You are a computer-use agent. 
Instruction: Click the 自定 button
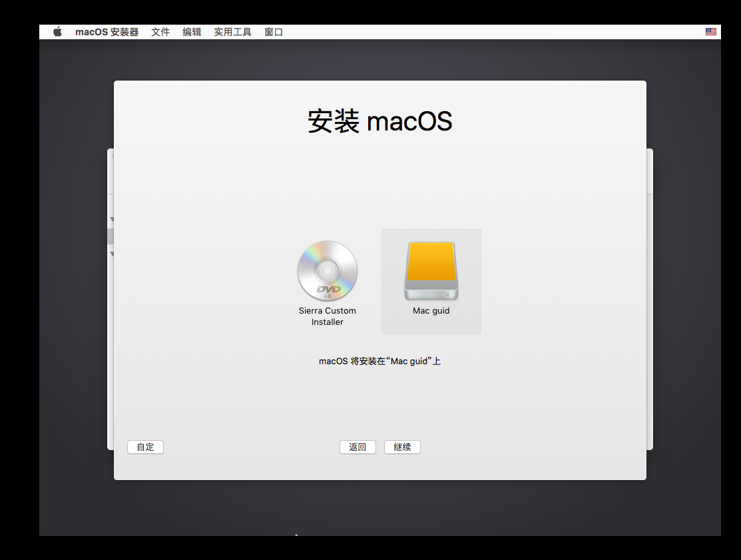pos(146,447)
